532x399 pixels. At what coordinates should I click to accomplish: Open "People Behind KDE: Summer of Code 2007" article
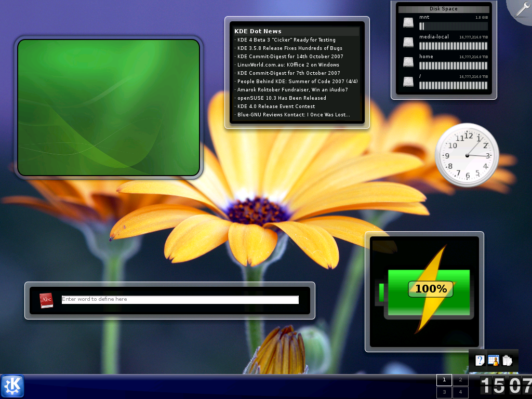click(x=298, y=82)
